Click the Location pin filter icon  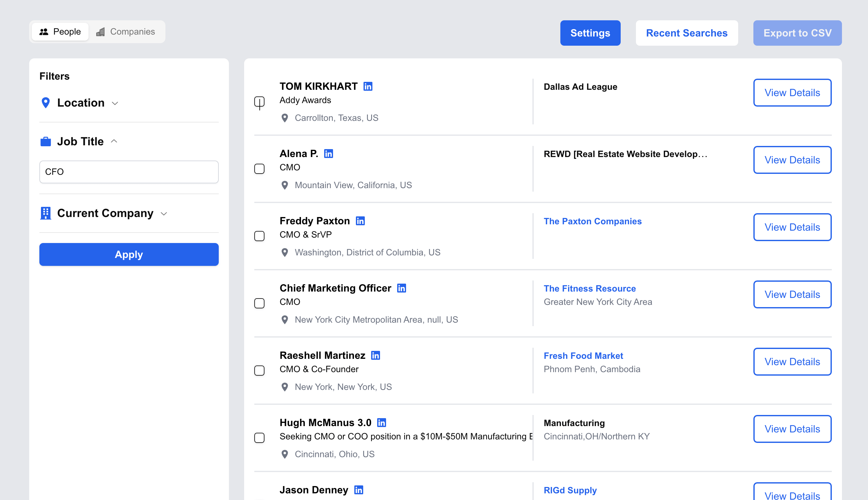pyautogui.click(x=46, y=103)
